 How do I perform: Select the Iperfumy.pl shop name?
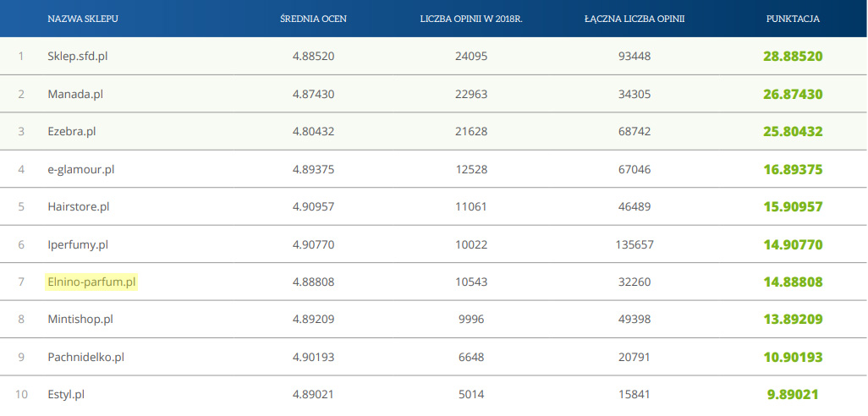tap(78, 244)
